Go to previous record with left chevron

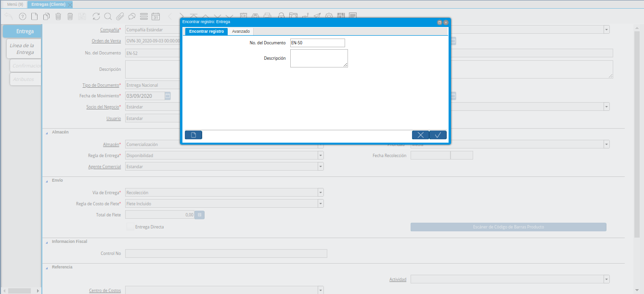click(x=169, y=16)
